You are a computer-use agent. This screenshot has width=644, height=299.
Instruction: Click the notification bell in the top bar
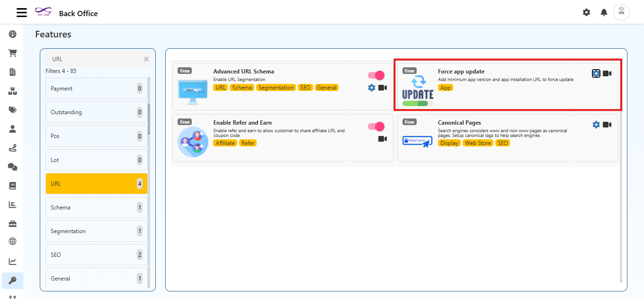604,12
